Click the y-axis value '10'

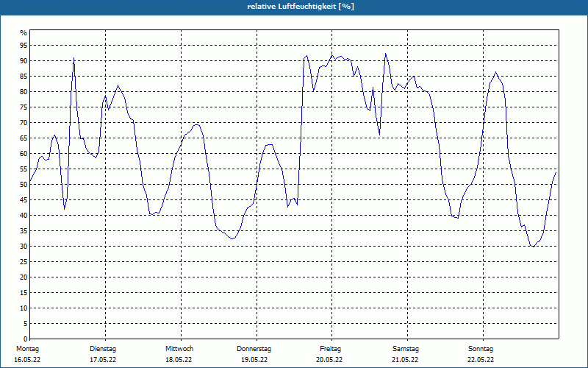coord(24,308)
